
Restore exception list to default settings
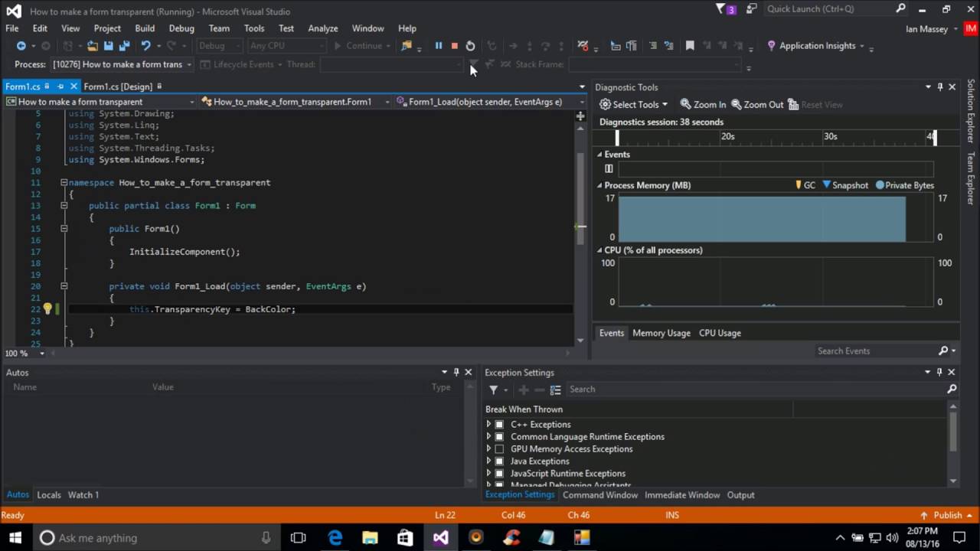coord(556,390)
